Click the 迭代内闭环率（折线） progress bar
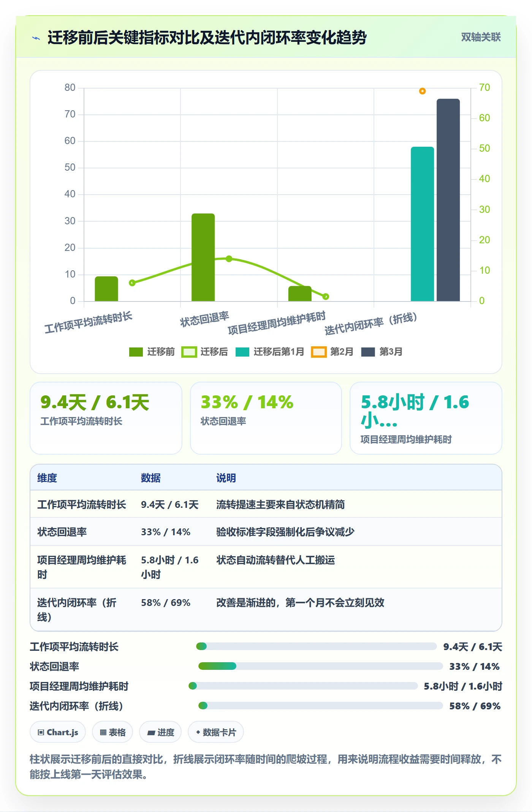Image resolution: width=532 pixels, height=812 pixels. tap(320, 706)
